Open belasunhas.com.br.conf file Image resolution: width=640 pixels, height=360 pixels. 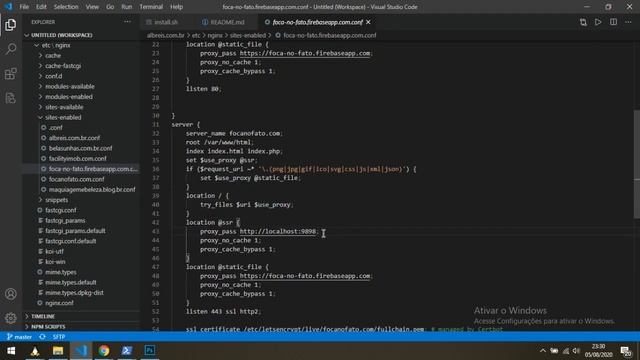[80, 148]
